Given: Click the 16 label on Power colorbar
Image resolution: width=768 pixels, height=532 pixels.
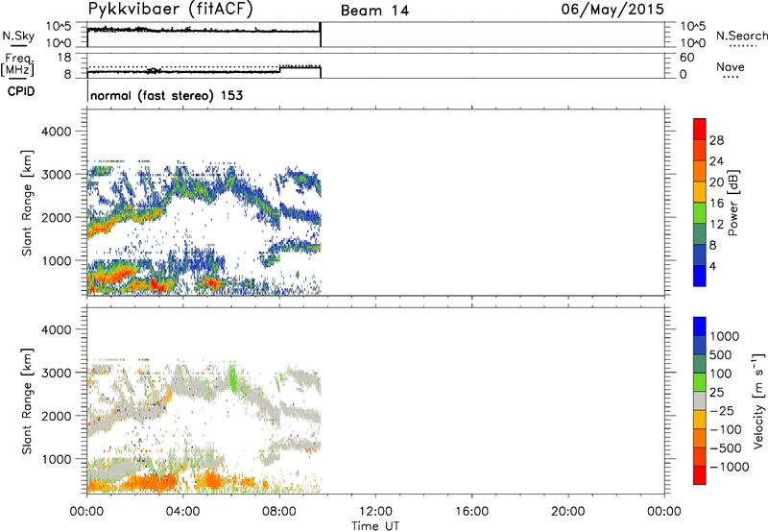Looking at the screenshot, I should [x=716, y=204].
